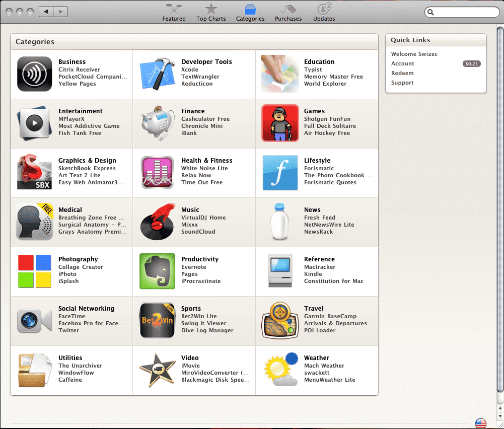Image resolution: width=504 pixels, height=429 pixels.
Task: Click the Evernote elephant icon under Productivity
Action: (x=157, y=271)
